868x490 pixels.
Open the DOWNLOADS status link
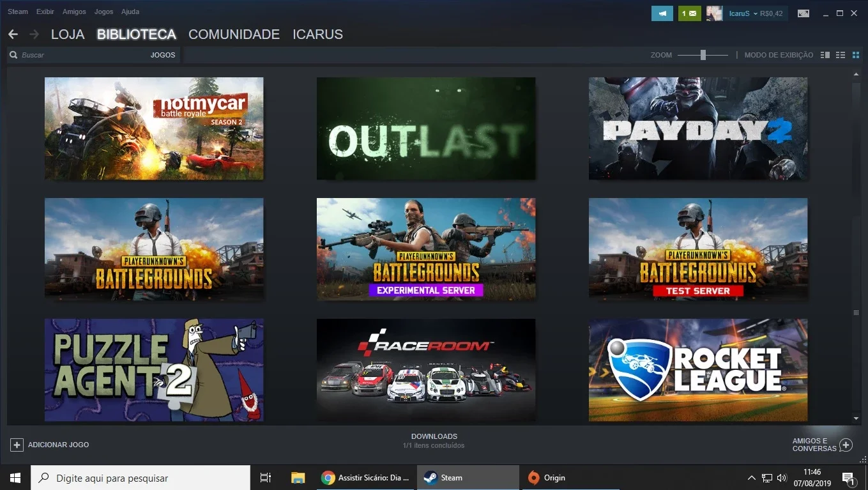click(x=434, y=437)
